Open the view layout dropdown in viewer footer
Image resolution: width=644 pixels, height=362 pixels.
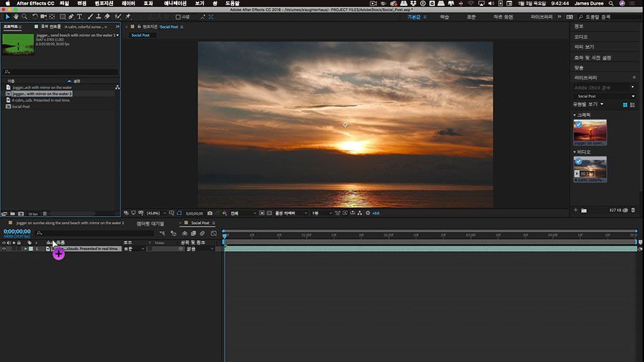pos(321,213)
